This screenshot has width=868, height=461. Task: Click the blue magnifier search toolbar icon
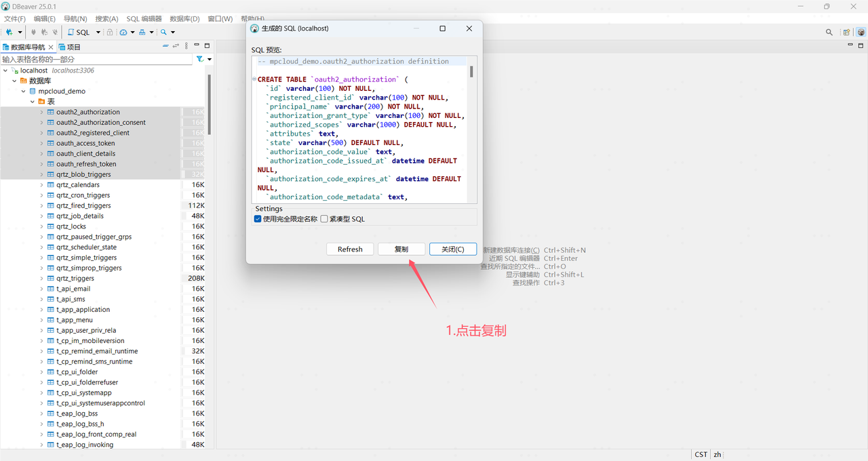(163, 32)
